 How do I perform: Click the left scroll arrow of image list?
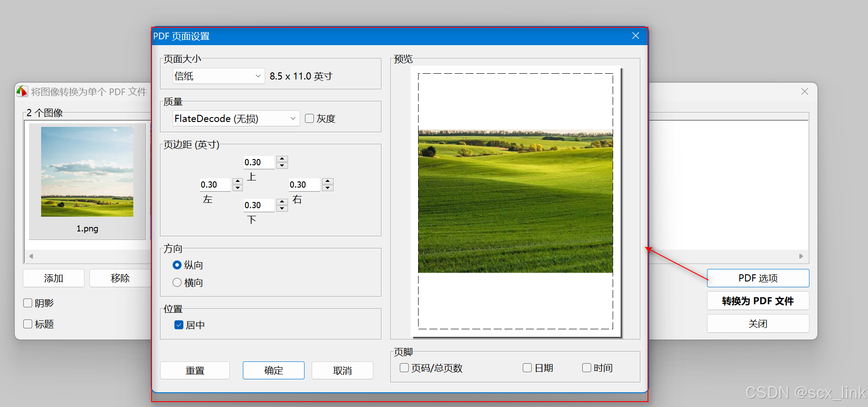[31, 256]
